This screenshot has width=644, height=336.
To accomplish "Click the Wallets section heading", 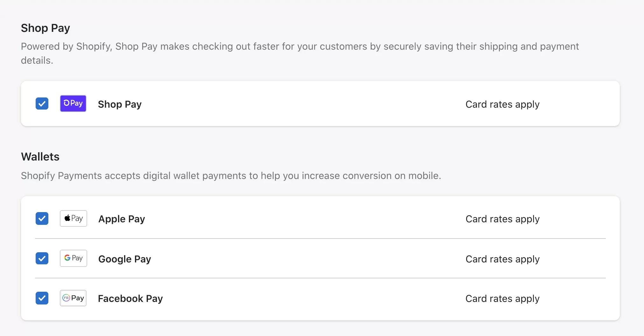I will coord(40,157).
